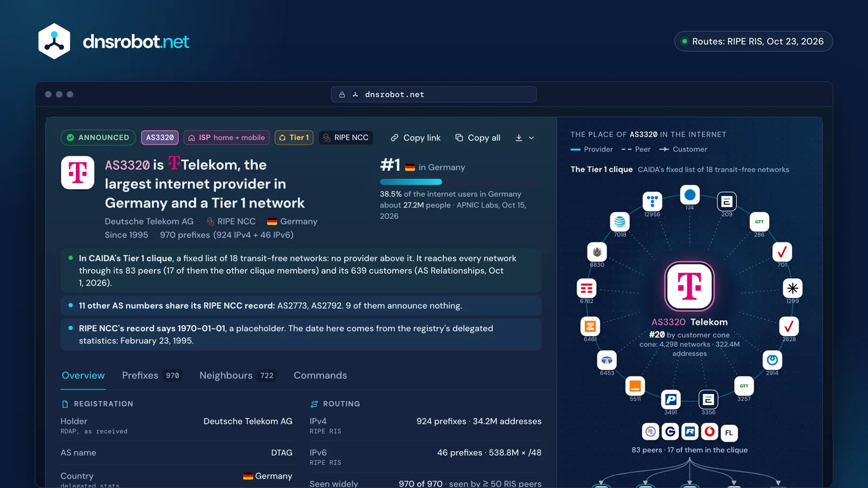Viewport: 868px width, 488px height.
Task: Open the Neighbours 722 tab
Action: tap(238, 375)
